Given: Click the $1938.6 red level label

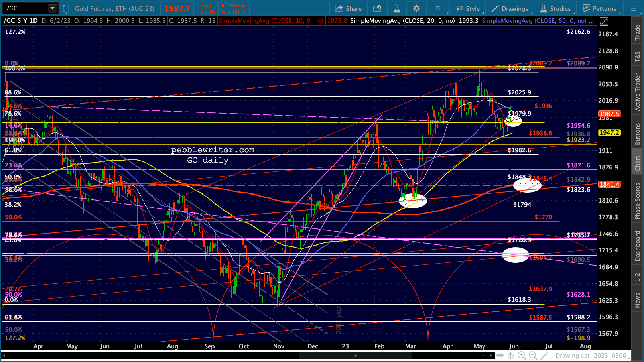Looking at the screenshot, I should click(x=541, y=133).
